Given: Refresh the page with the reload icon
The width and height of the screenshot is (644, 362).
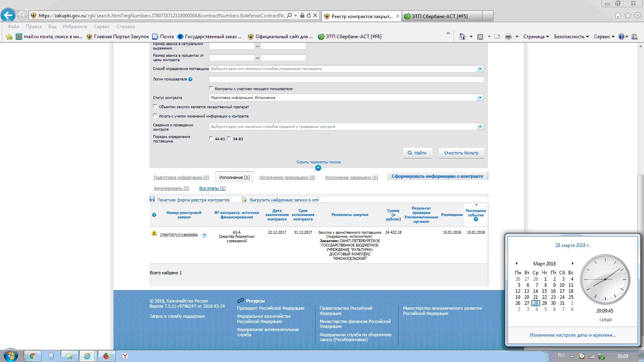Looking at the screenshot, I should pos(309,16).
